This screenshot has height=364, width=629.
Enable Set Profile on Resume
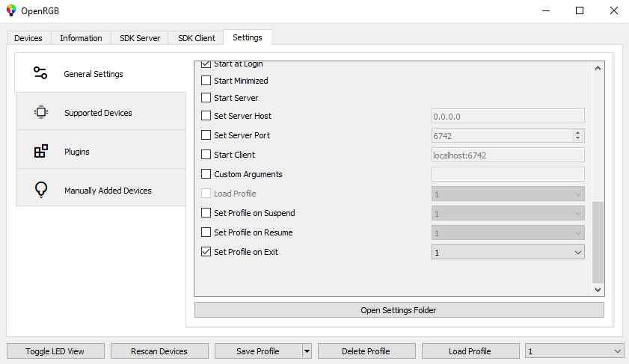click(x=206, y=232)
